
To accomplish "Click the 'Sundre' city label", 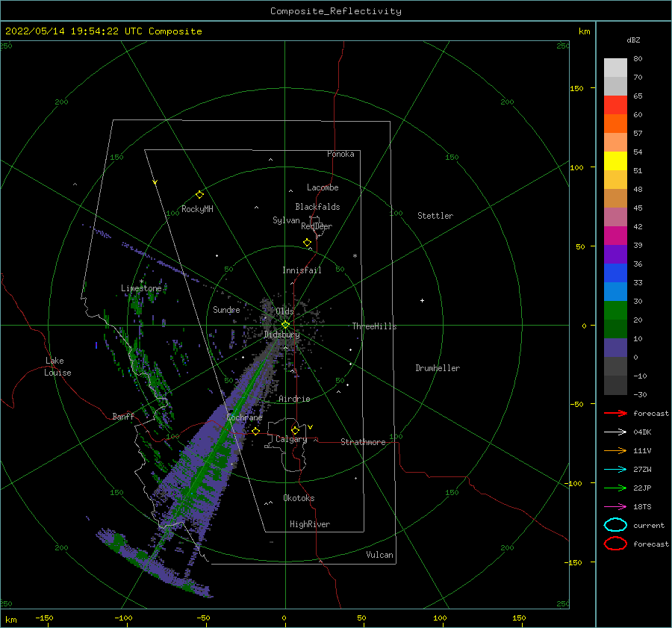I will point(226,310).
